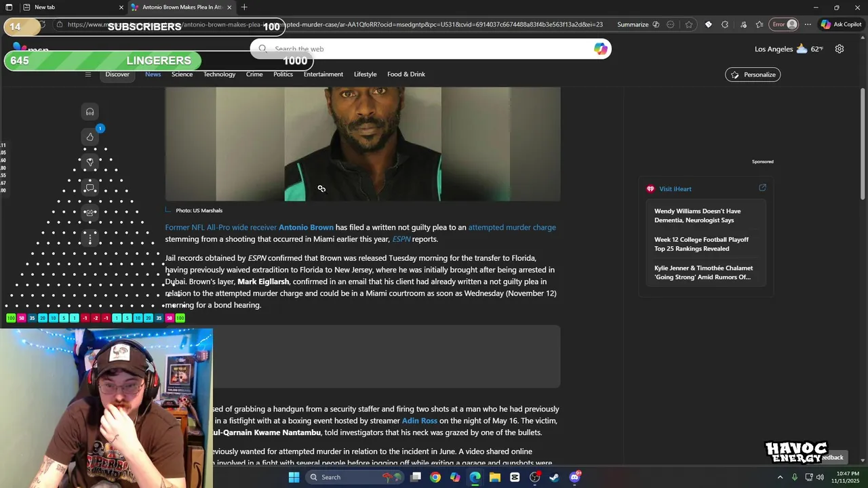Follow the ESPN reports link
The height and width of the screenshot is (488, 868).
point(401,239)
